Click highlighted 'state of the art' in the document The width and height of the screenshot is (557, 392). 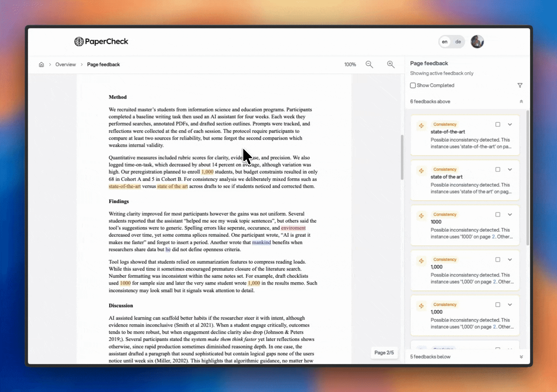[x=172, y=187]
